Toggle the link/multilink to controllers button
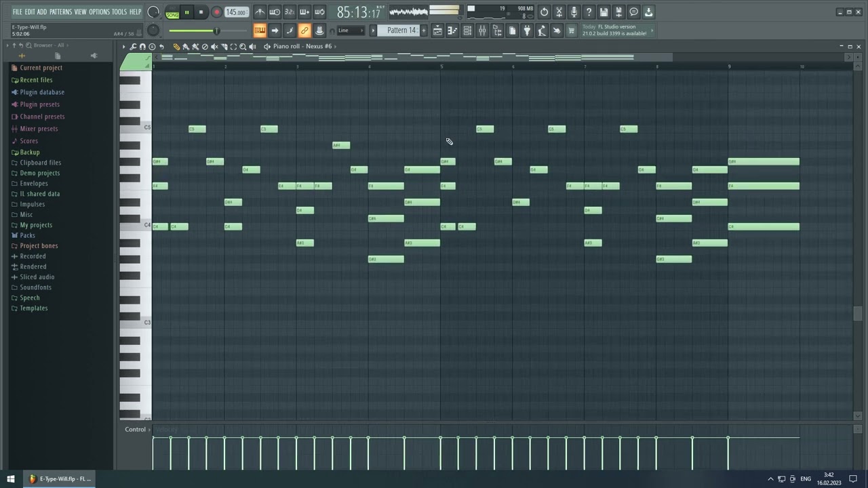The height and width of the screenshot is (488, 868). pos(304,30)
